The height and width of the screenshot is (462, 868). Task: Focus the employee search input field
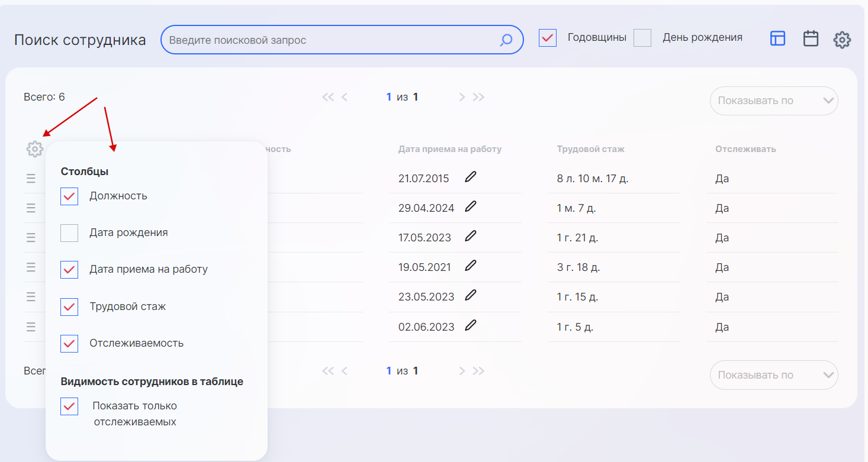(x=332, y=40)
